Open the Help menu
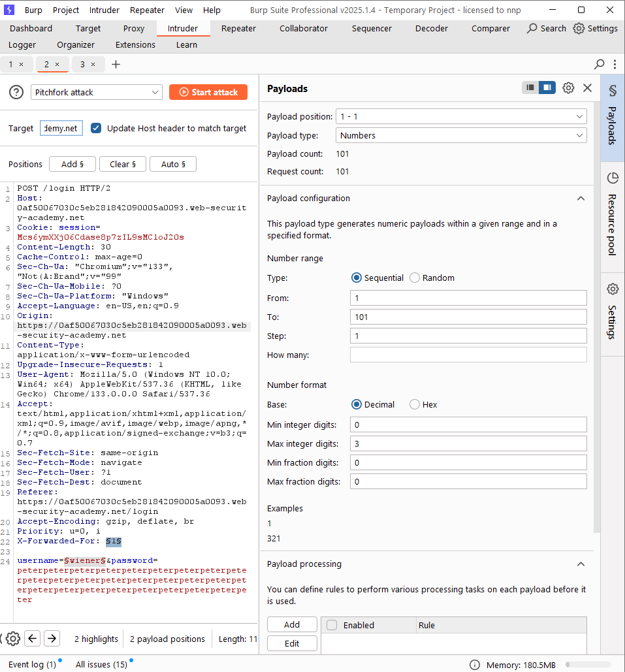 [212, 10]
